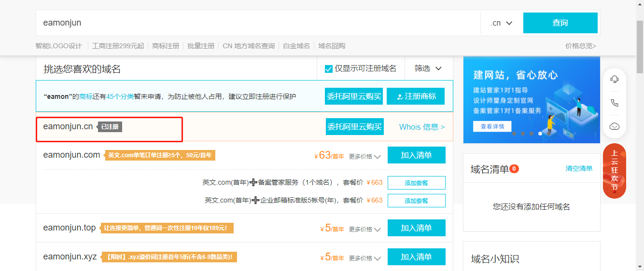
Task: Expand 更多价格 for eamonjun.com
Action: tap(365, 156)
